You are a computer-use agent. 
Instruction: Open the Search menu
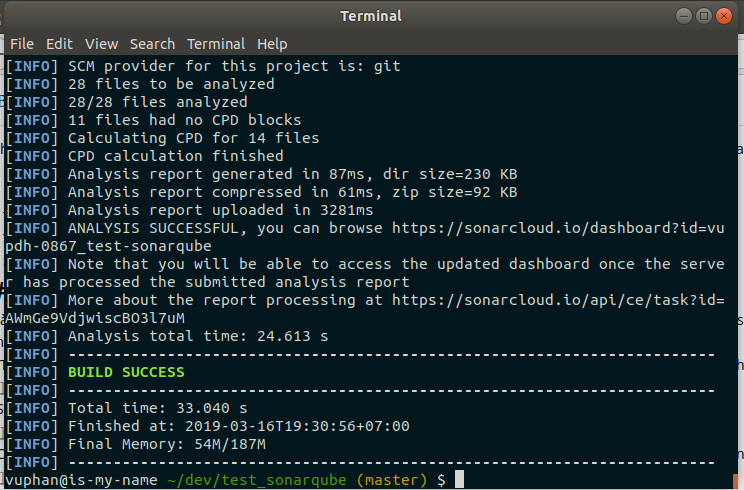pos(152,44)
